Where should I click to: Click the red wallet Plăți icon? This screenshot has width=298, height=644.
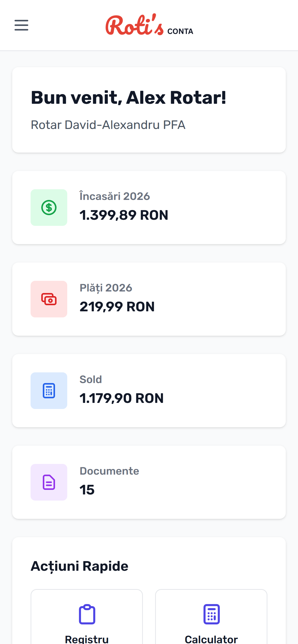click(49, 299)
